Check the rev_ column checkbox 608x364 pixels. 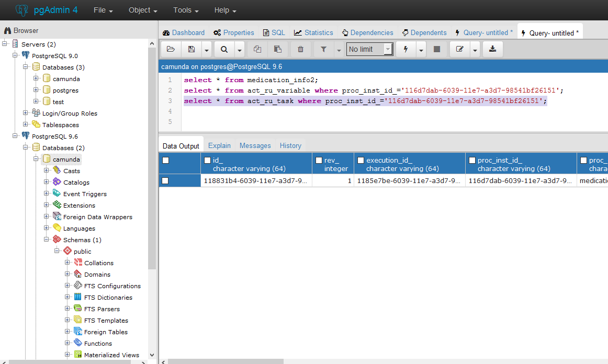pyautogui.click(x=319, y=160)
